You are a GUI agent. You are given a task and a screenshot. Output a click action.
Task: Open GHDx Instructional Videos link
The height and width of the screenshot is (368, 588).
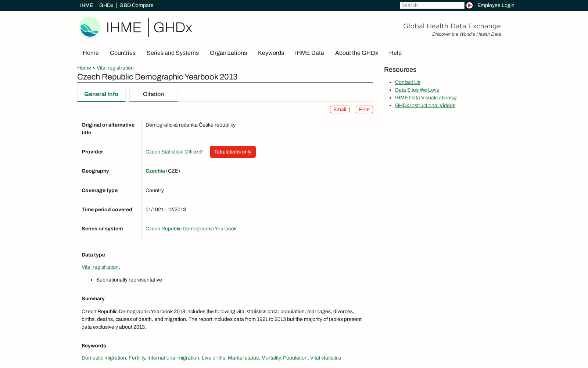tap(425, 106)
